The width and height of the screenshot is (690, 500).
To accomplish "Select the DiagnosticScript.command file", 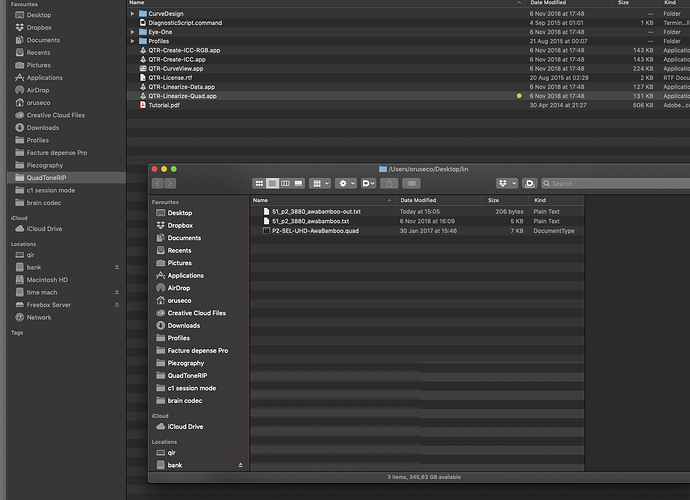I will pyautogui.click(x=184, y=22).
